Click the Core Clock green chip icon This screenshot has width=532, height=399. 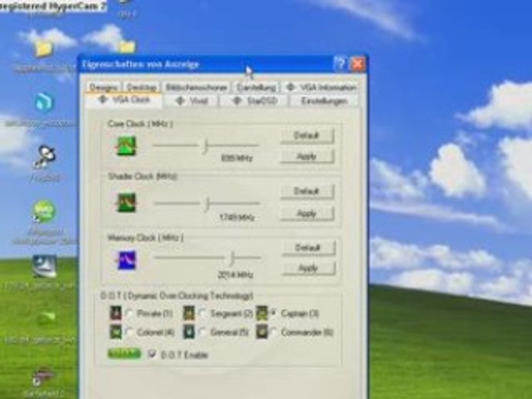tap(126, 146)
